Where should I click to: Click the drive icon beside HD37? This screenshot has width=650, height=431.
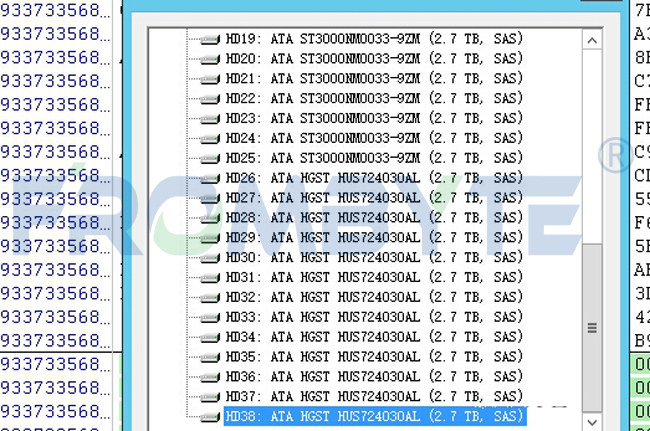(x=210, y=398)
